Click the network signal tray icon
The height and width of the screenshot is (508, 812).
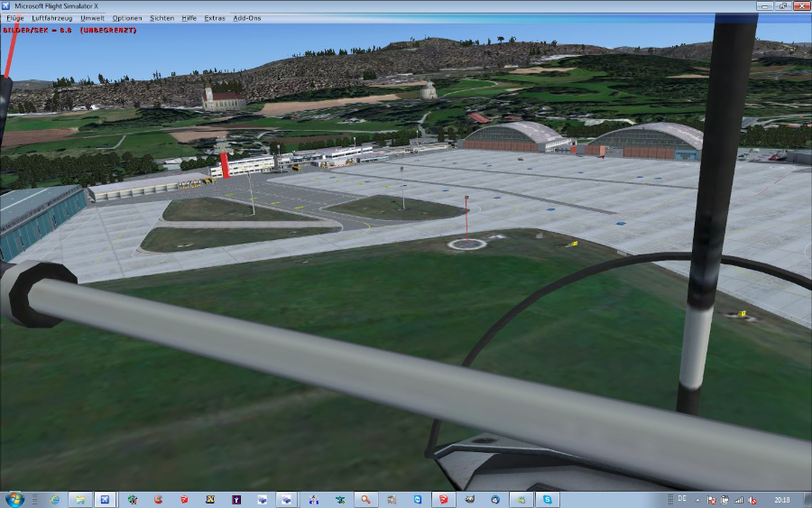(739, 500)
